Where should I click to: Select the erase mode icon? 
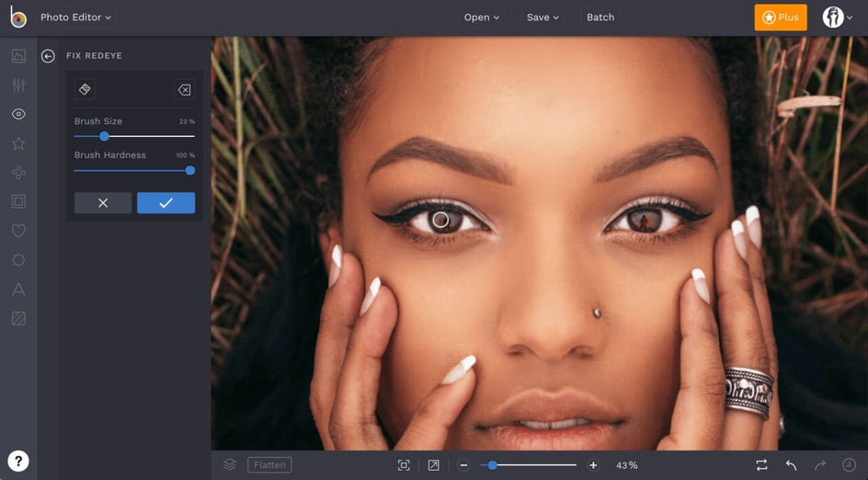click(184, 89)
